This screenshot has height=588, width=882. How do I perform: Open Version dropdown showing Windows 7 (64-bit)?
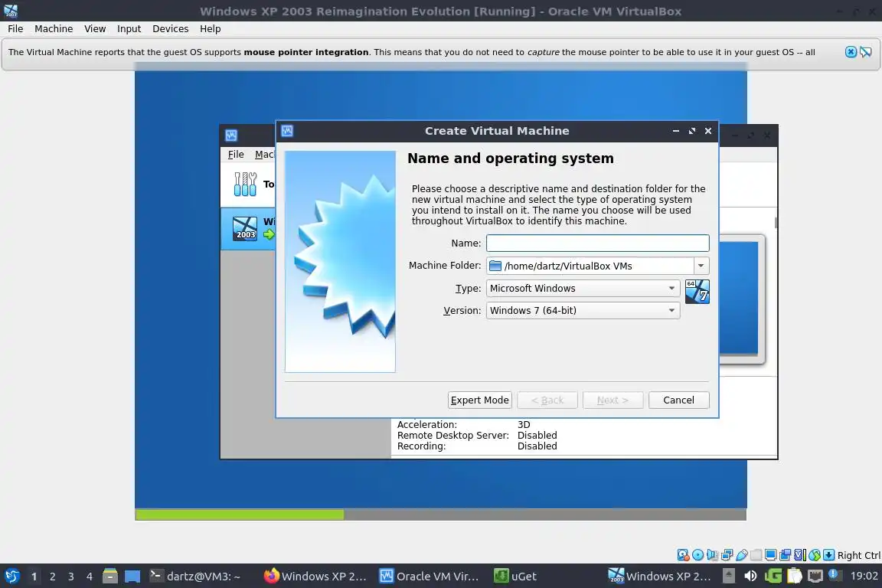pyautogui.click(x=583, y=311)
